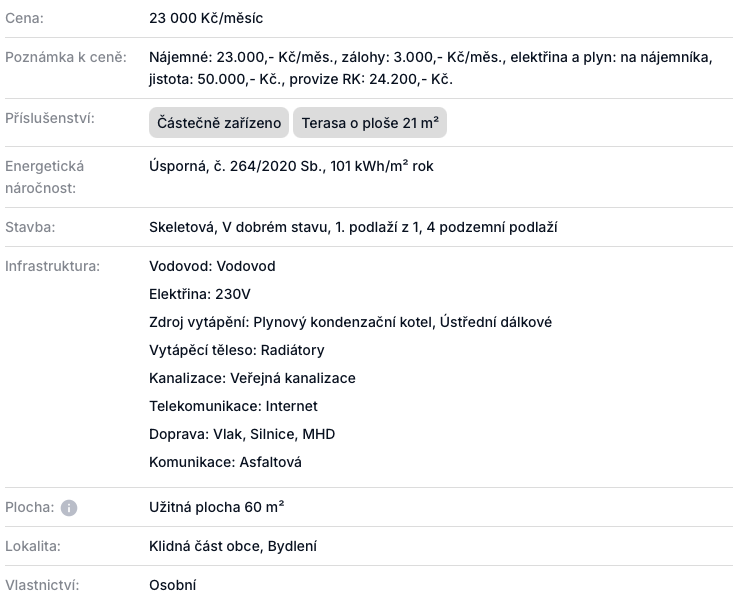Screen dimensions: 740x603
Task: Click the price value 23 000 Kč/měsíc
Action: tap(206, 19)
